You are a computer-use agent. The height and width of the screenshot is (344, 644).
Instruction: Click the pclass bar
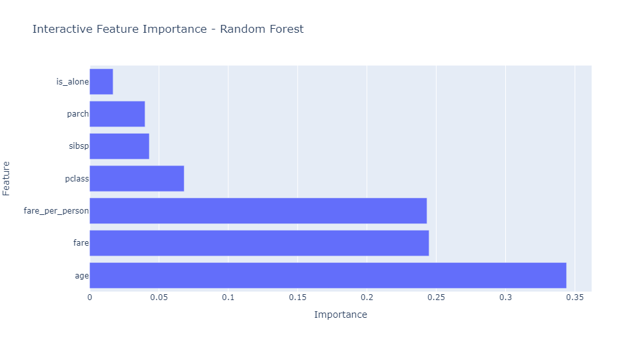coord(137,178)
